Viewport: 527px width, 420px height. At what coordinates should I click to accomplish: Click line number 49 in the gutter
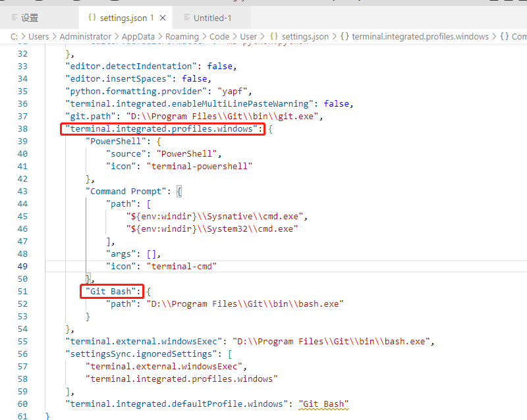pos(22,267)
